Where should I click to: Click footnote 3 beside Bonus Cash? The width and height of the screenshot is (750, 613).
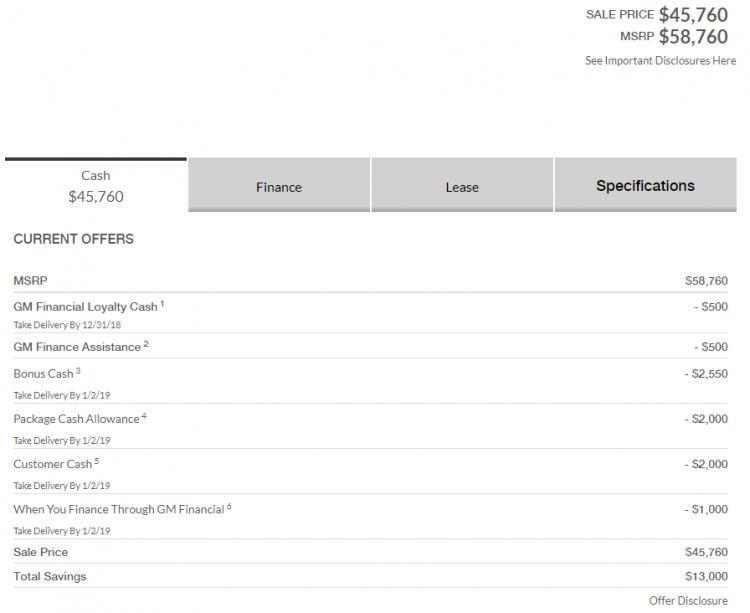(x=78, y=371)
